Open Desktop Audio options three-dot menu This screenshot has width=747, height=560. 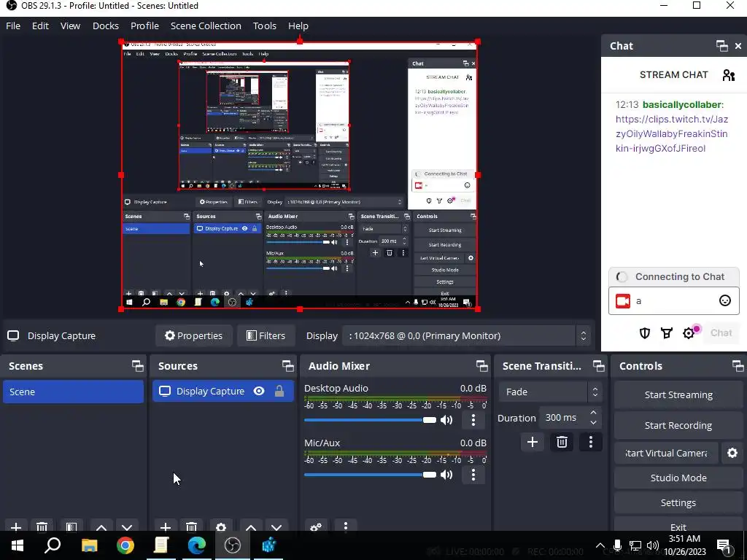473,420
